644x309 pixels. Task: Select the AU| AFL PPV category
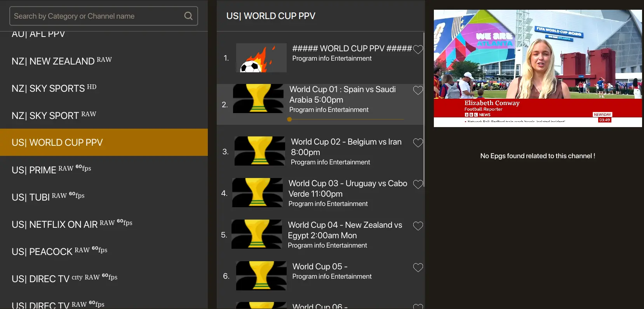coord(104,35)
